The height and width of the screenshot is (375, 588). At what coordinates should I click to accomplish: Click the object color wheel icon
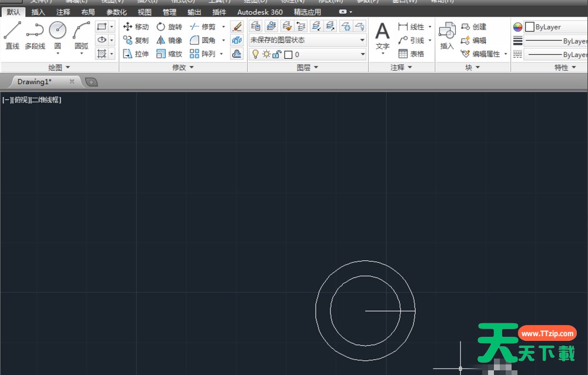(517, 26)
